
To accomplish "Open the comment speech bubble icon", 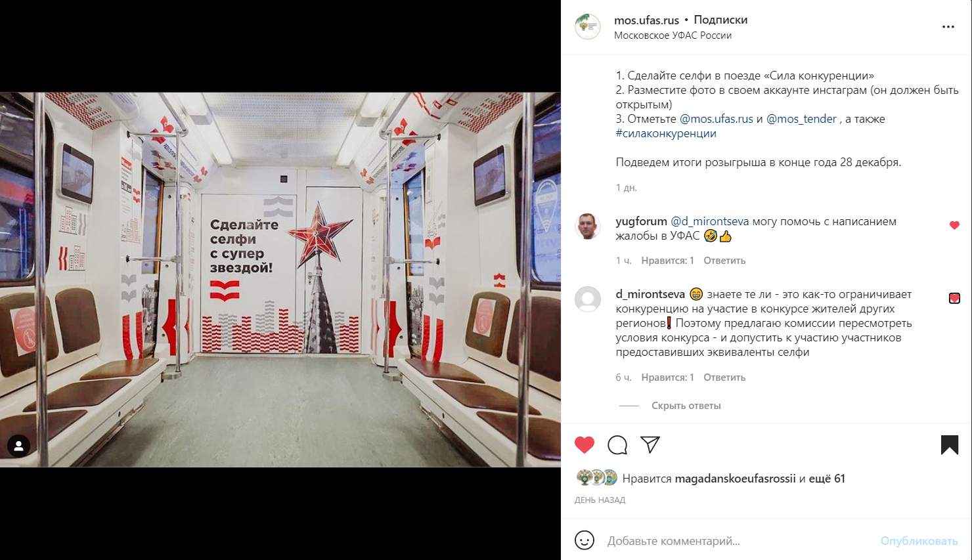I will 617,445.
